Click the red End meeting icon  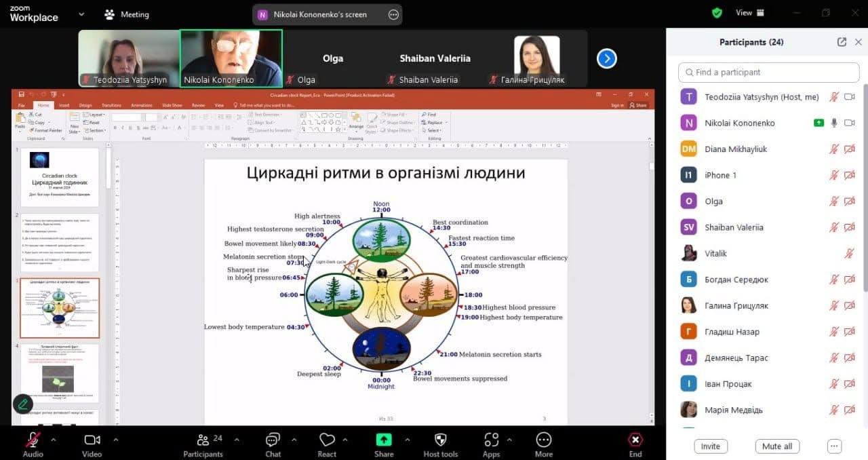click(x=635, y=440)
